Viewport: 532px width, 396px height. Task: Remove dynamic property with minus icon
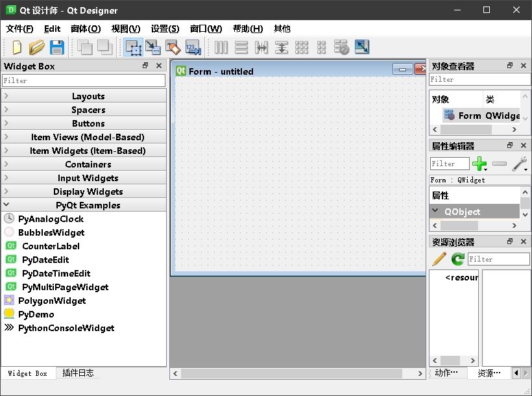[x=500, y=164]
